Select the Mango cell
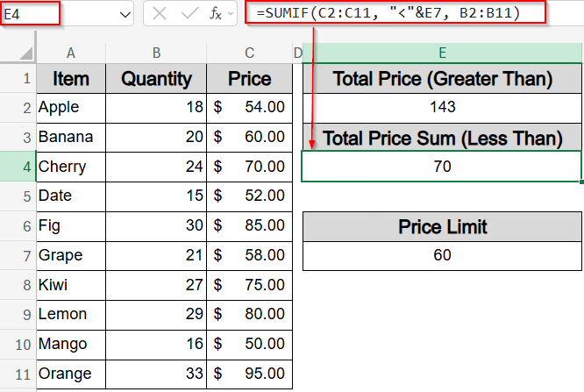584x392 pixels. 71,345
